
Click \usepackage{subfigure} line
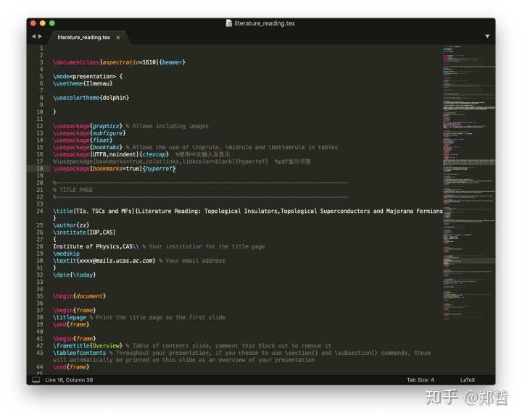89,133
